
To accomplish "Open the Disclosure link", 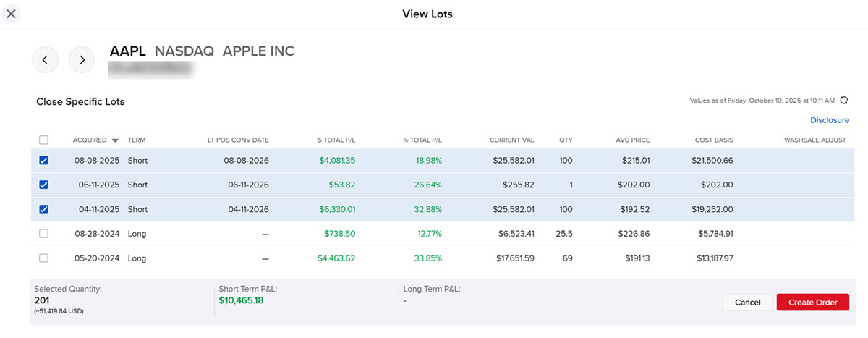I will (829, 120).
